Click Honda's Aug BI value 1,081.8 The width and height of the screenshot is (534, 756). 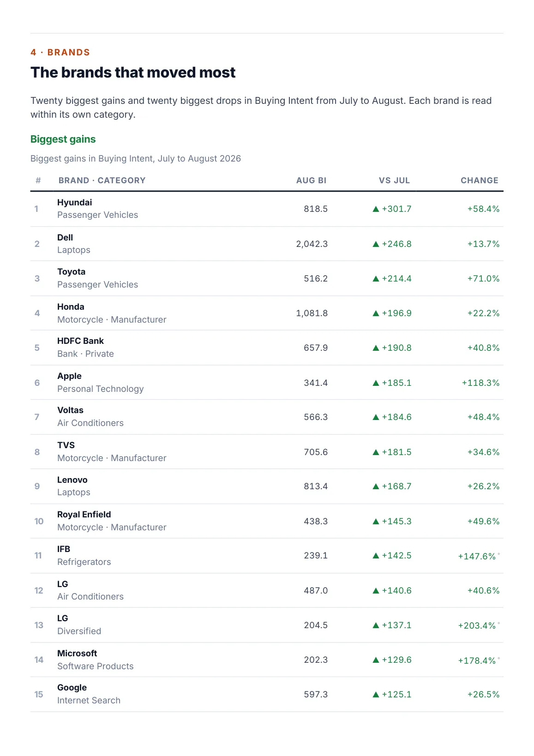tap(312, 313)
